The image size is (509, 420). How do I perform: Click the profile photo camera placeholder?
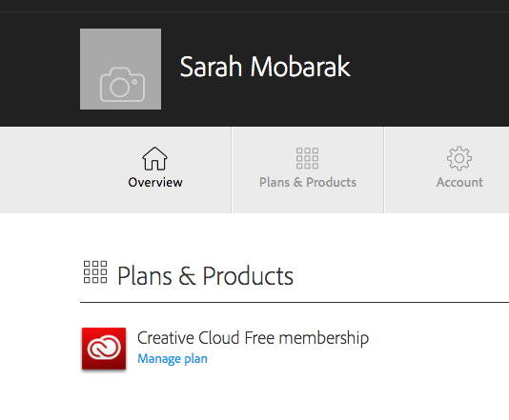pyautogui.click(x=120, y=70)
